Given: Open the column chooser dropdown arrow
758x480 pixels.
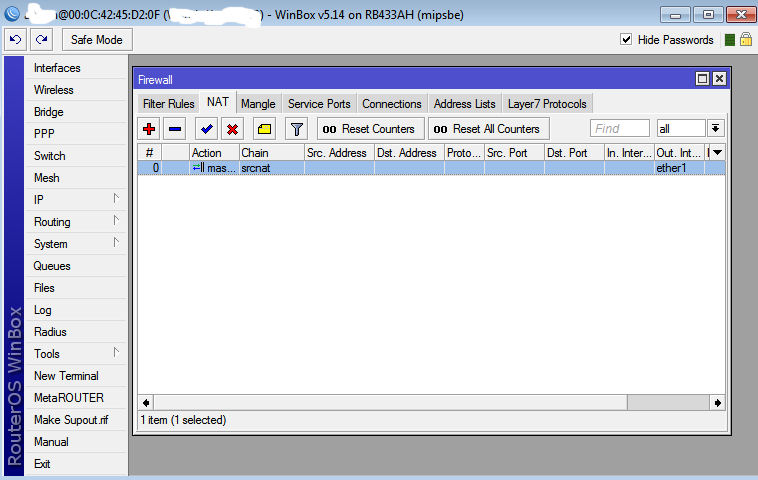Looking at the screenshot, I should [x=718, y=153].
